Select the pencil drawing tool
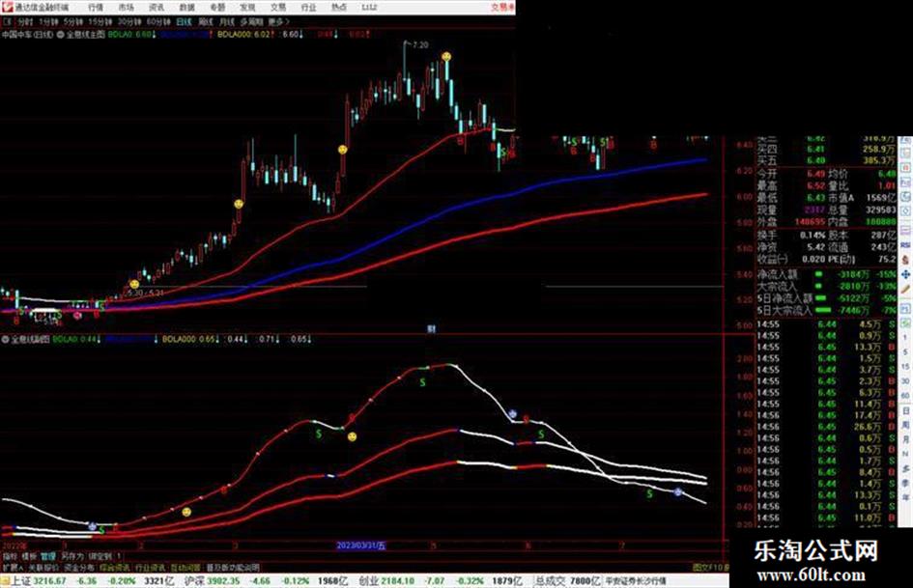The height and width of the screenshot is (588, 913). point(905,288)
